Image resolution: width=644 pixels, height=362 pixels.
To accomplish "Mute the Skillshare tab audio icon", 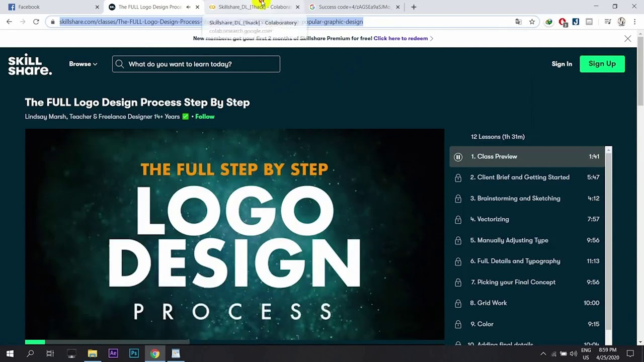I will [188, 7].
